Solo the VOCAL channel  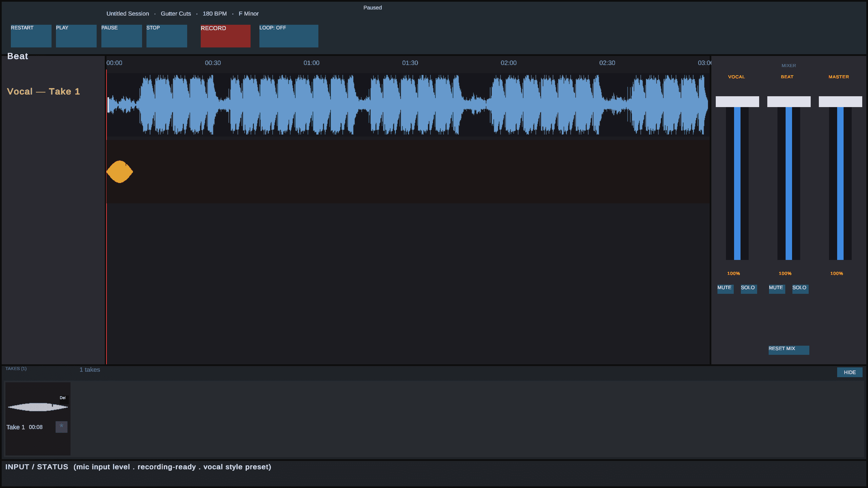(x=749, y=289)
